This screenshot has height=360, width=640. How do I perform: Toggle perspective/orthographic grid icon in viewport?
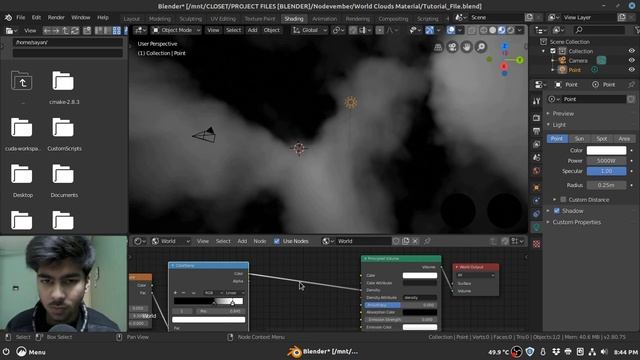pos(438,47)
